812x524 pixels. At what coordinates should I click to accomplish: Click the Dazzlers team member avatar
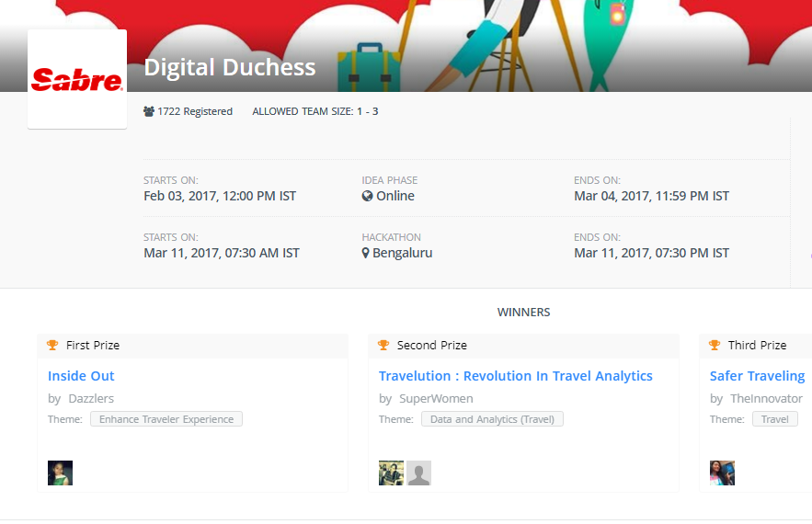(x=60, y=473)
